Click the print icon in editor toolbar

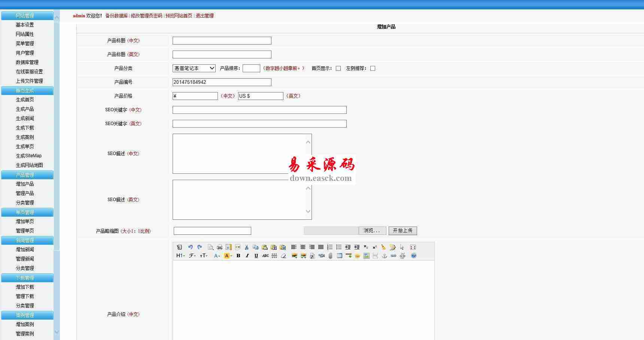click(x=220, y=247)
